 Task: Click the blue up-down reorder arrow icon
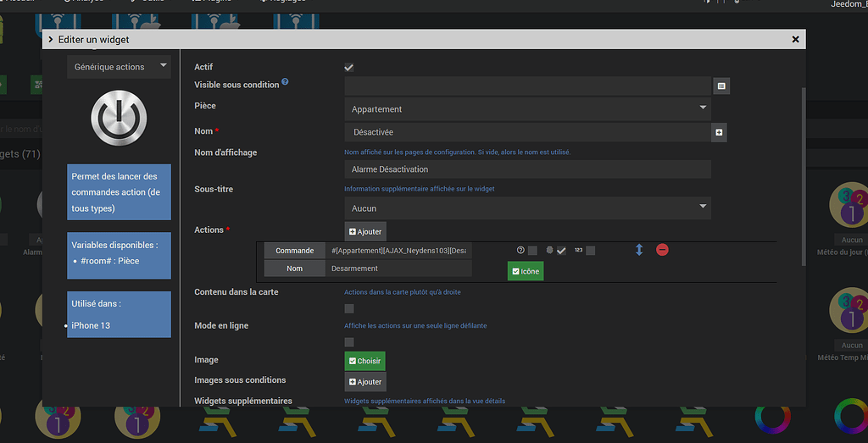(x=639, y=250)
